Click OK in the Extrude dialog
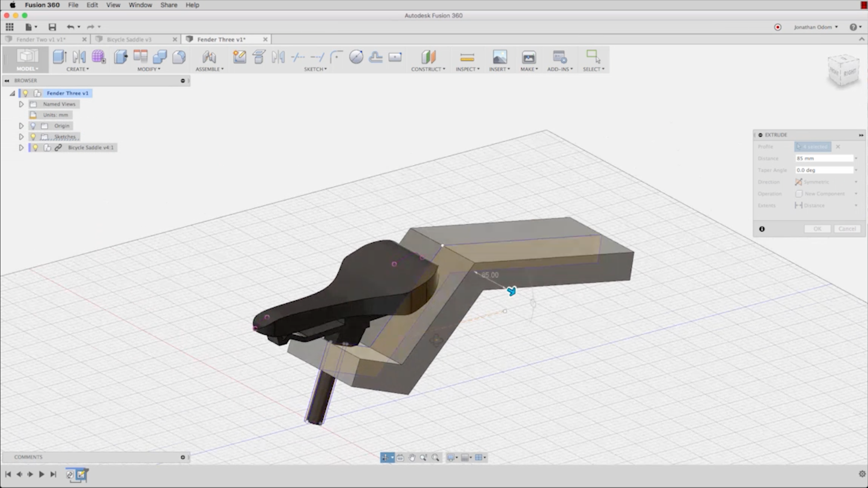The image size is (868, 488). coord(817,229)
